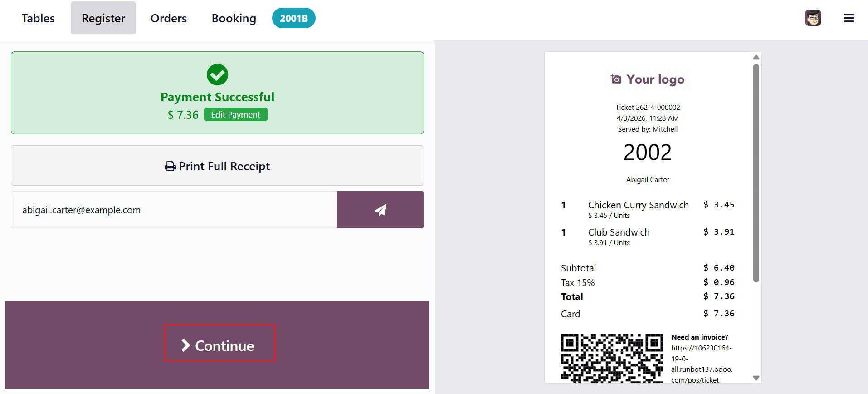Click the camera logo placeholder on the receipt
This screenshot has width=868, height=394.
616,79
